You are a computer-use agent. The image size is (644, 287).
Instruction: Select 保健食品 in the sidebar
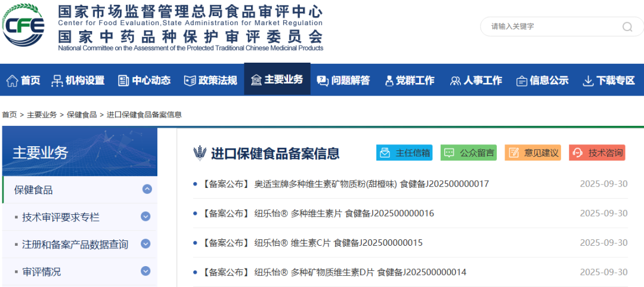tap(33, 190)
